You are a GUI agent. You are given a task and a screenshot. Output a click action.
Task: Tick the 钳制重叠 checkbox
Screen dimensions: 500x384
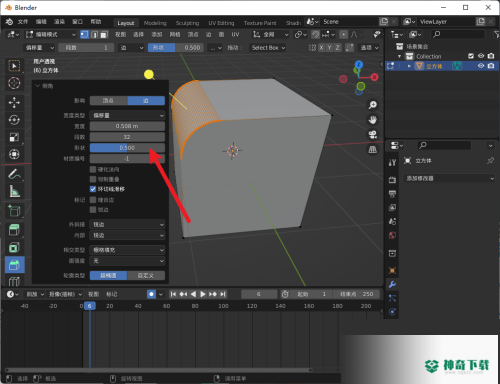pyautogui.click(x=93, y=179)
